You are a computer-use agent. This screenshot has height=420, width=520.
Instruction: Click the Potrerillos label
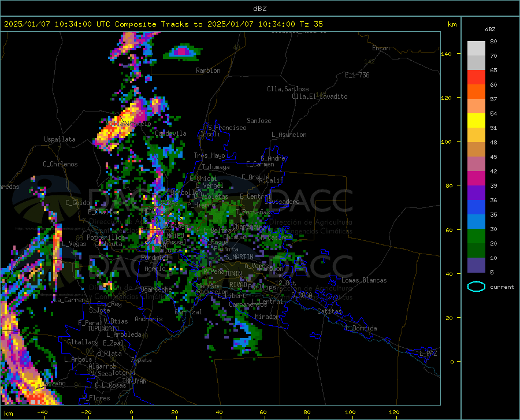click(x=106, y=237)
